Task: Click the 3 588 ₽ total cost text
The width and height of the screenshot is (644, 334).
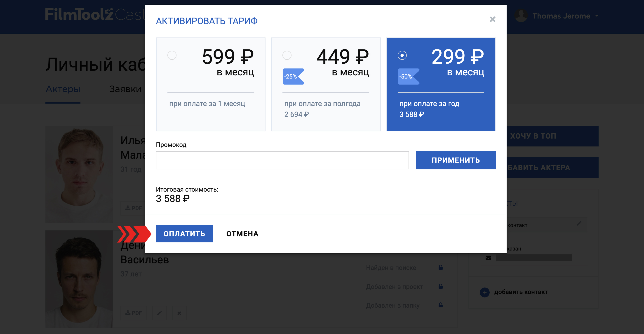Action: tap(173, 199)
